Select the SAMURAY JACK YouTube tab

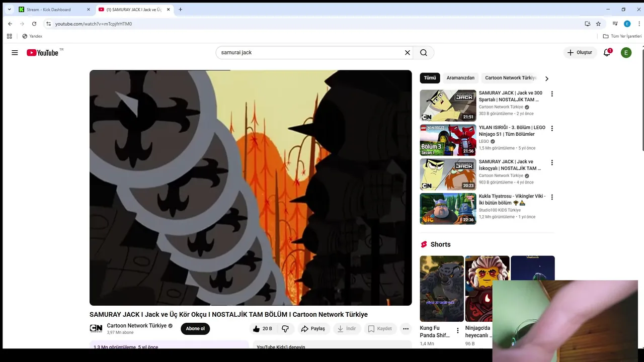click(x=134, y=10)
